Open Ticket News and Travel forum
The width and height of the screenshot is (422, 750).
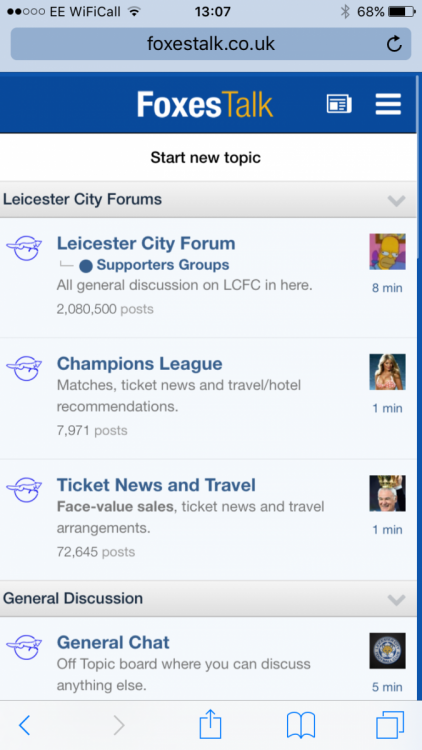156,485
